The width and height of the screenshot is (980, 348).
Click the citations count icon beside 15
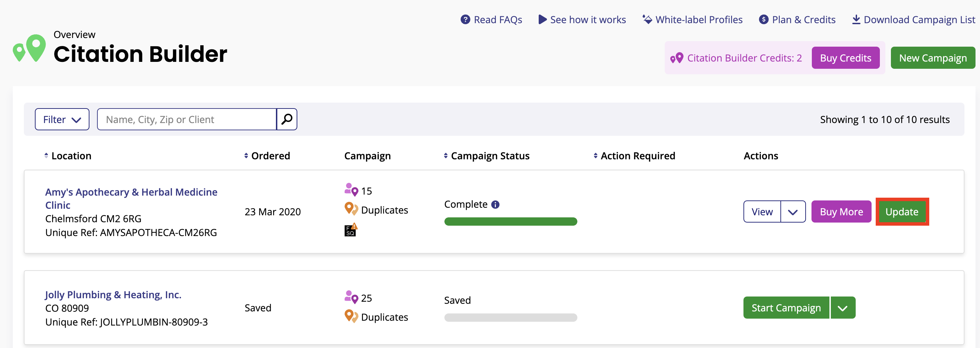click(x=351, y=190)
